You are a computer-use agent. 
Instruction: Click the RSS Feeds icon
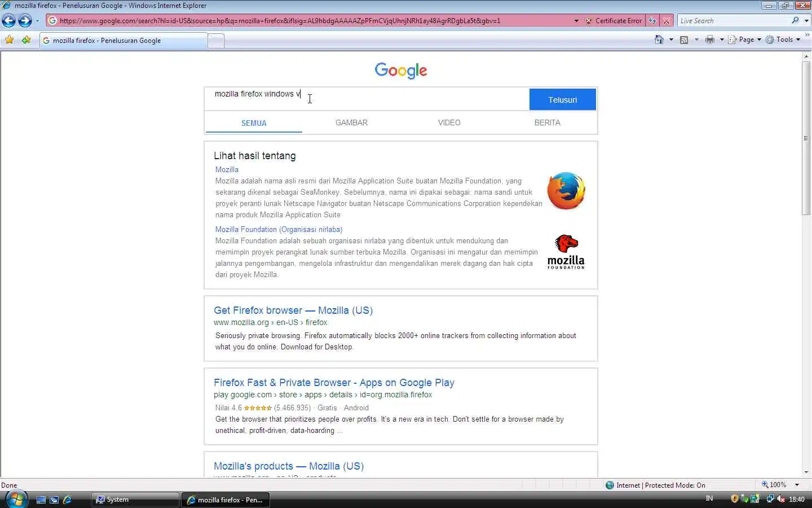[x=683, y=40]
